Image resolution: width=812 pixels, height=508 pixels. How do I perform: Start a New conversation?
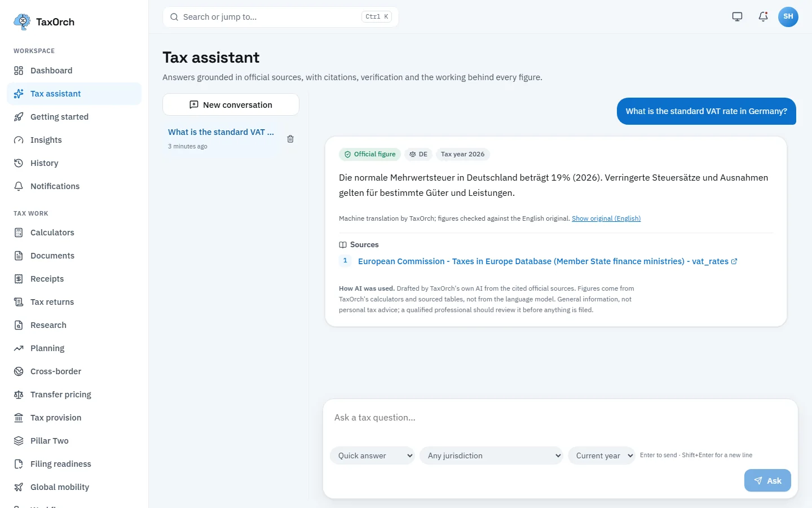(x=231, y=104)
